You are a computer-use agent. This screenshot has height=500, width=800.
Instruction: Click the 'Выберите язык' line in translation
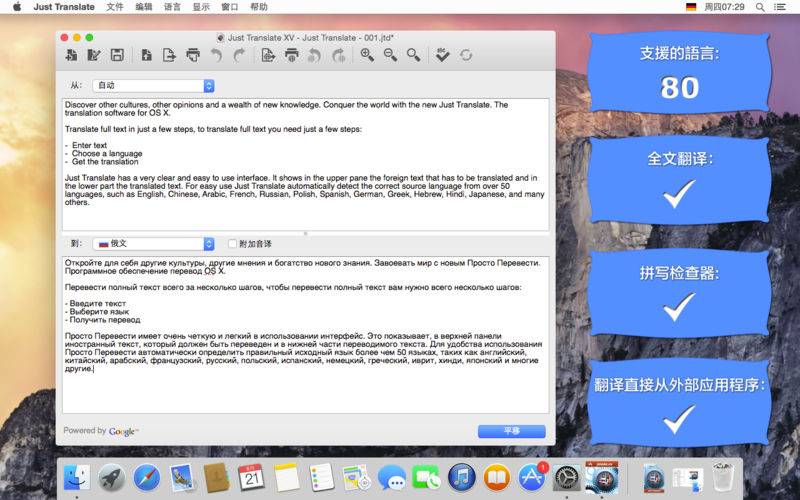point(99,312)
